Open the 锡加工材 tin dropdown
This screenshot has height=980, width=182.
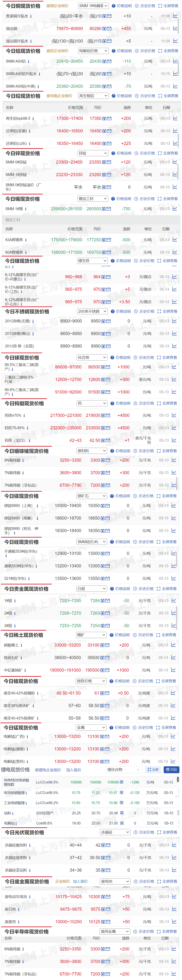[93, 199]
